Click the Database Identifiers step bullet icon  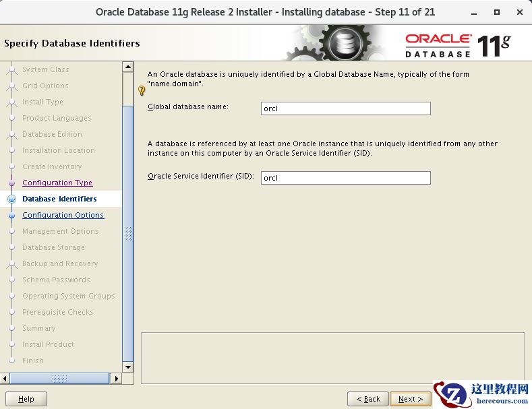click(12, 199)
